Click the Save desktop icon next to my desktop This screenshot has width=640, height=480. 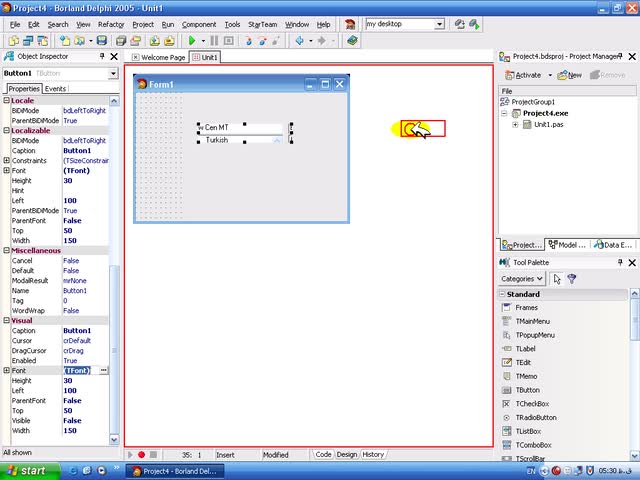[x=460, y=24]
